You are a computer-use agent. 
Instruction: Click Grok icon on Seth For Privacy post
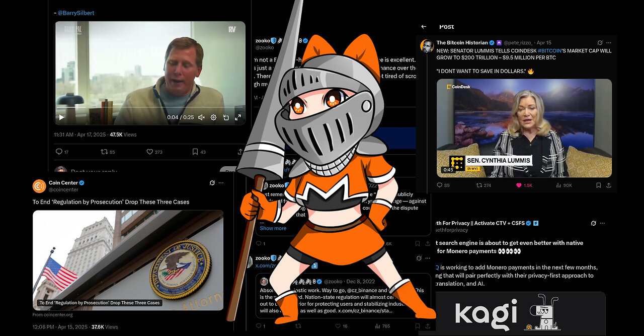(594, 223)
